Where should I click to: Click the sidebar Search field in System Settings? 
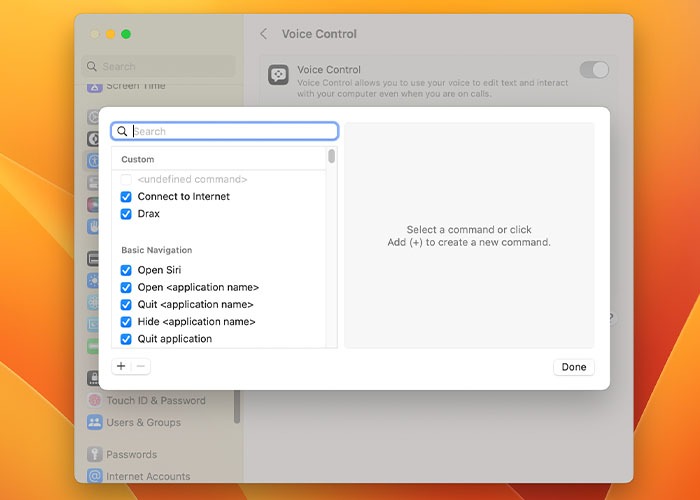[x=158, y=67]
